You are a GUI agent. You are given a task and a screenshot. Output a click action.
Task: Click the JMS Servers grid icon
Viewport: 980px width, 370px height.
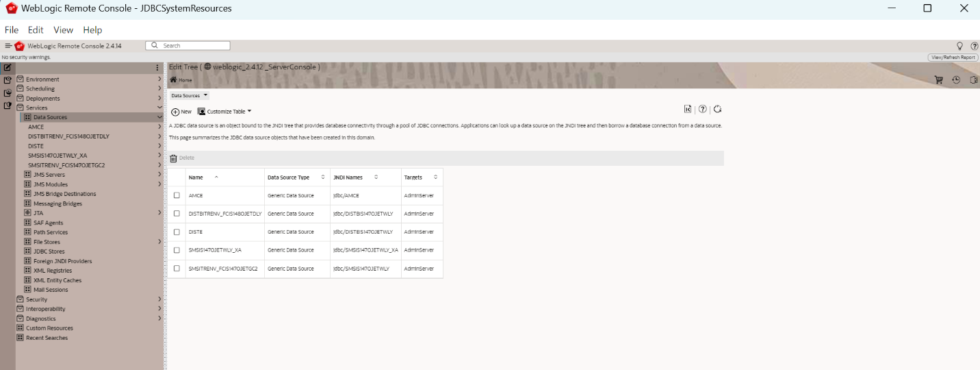(x=27, y=175)
